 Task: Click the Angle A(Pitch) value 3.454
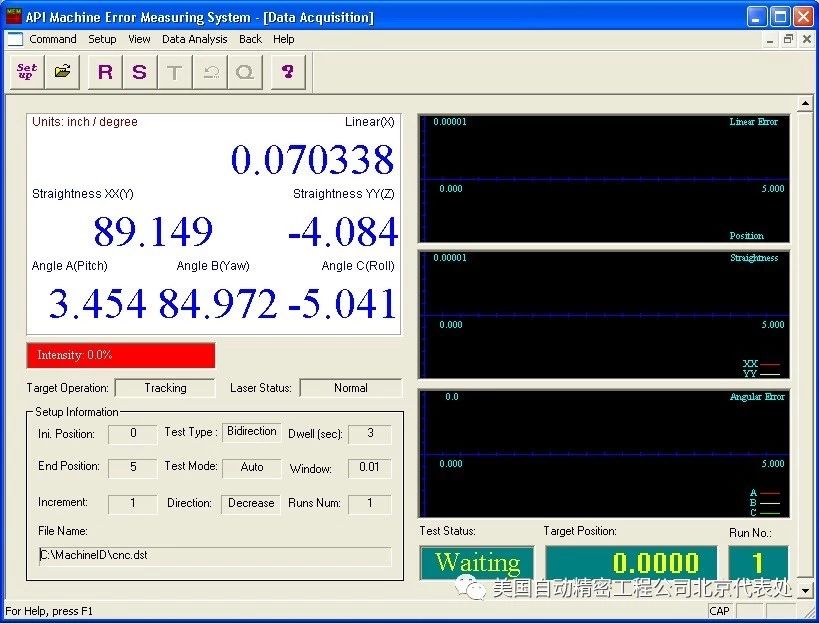tap(98, 303)
